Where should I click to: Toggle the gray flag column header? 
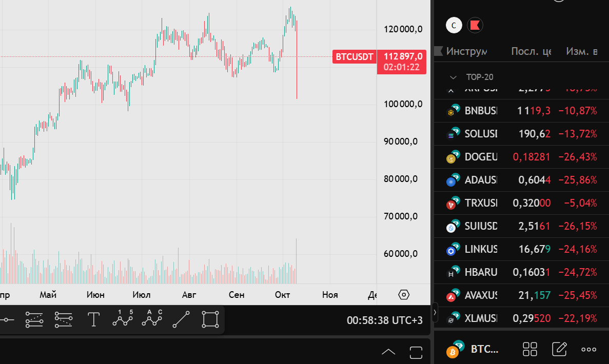(438, 51)
